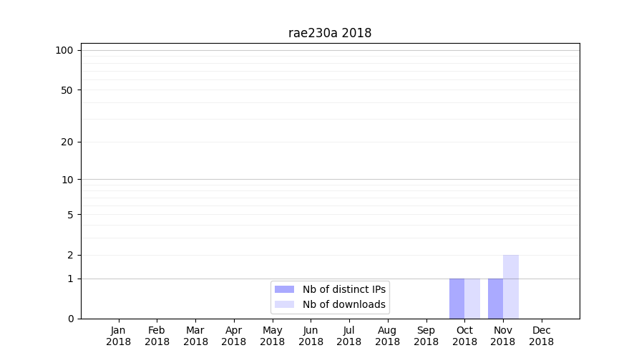Select the Dec 2018 x-axis label
The image size is (644, 358).
pyautogui.click(x=541, y=336)
